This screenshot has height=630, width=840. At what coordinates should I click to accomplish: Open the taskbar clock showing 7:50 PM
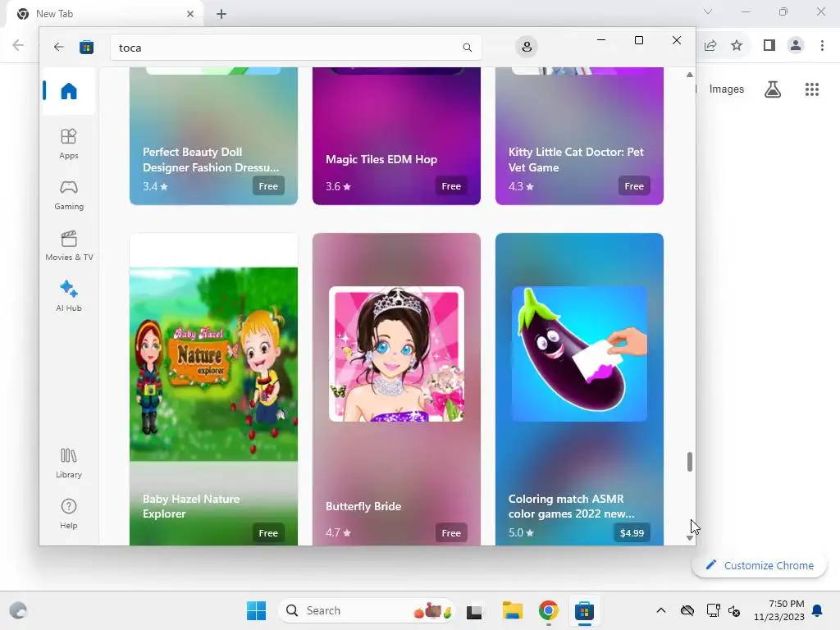click(779, 610)
